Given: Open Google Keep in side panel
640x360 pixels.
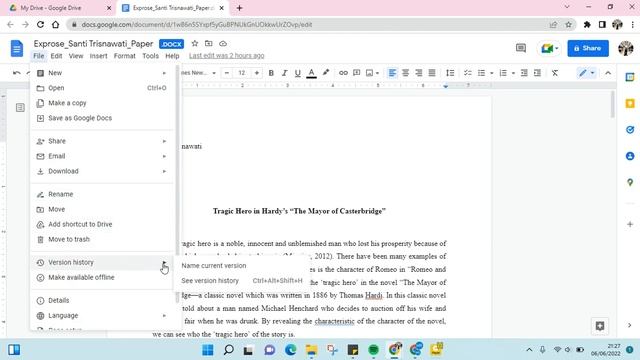Looking at the screenshot, I should [630, 104].
